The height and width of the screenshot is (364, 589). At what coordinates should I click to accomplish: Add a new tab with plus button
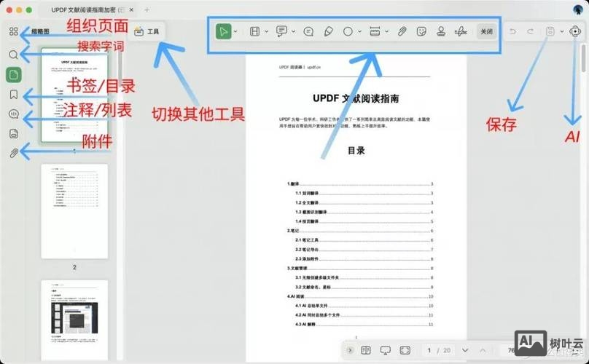(x=147, y=9)
